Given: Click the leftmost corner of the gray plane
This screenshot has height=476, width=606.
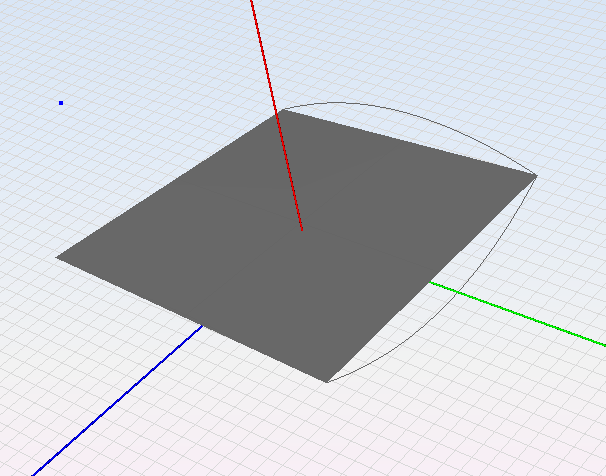Looking at the screenshot, I should (x=58, y=257).
